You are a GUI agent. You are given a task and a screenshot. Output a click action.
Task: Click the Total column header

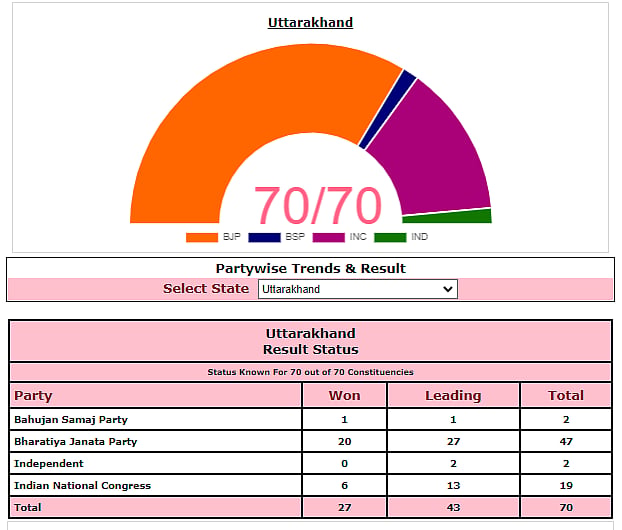[566, 396]
